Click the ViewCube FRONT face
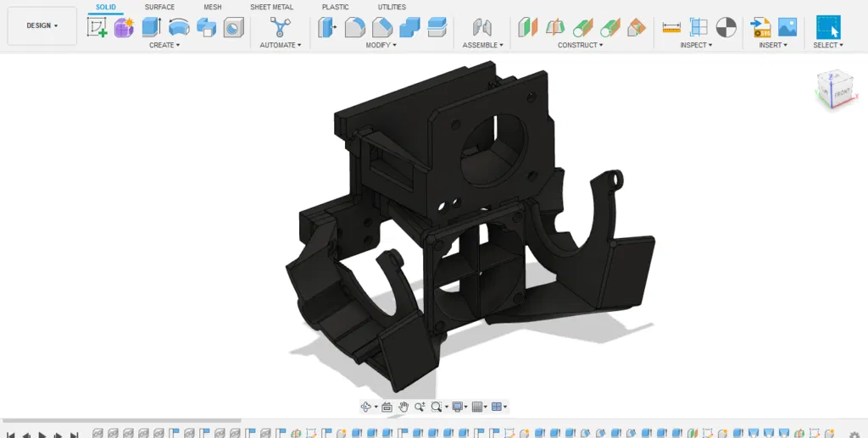868x438 pixels. [x=842, y=93]
